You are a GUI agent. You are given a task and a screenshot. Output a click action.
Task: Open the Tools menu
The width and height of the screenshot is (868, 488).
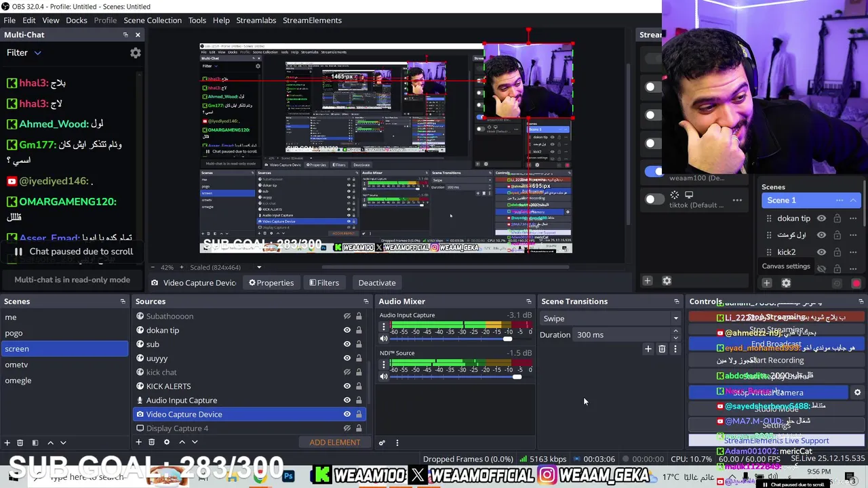coord(197,20)
